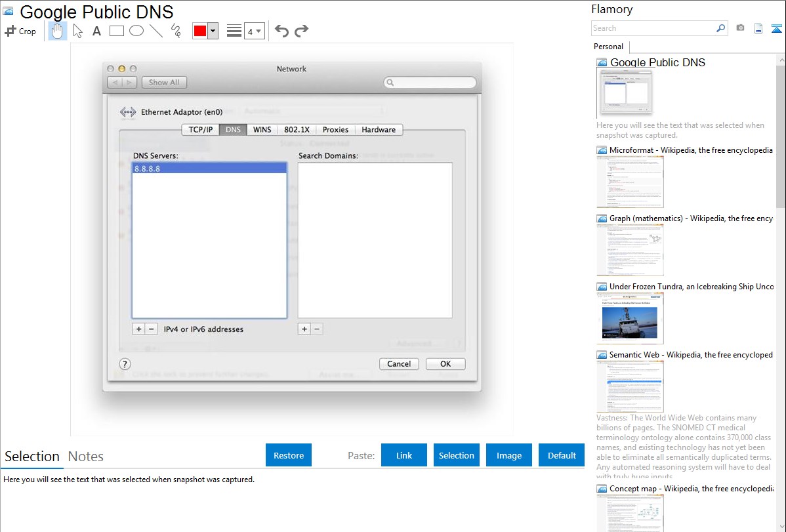Click the camera capture icon
The image size is (786, 532).
pos(740,28)
